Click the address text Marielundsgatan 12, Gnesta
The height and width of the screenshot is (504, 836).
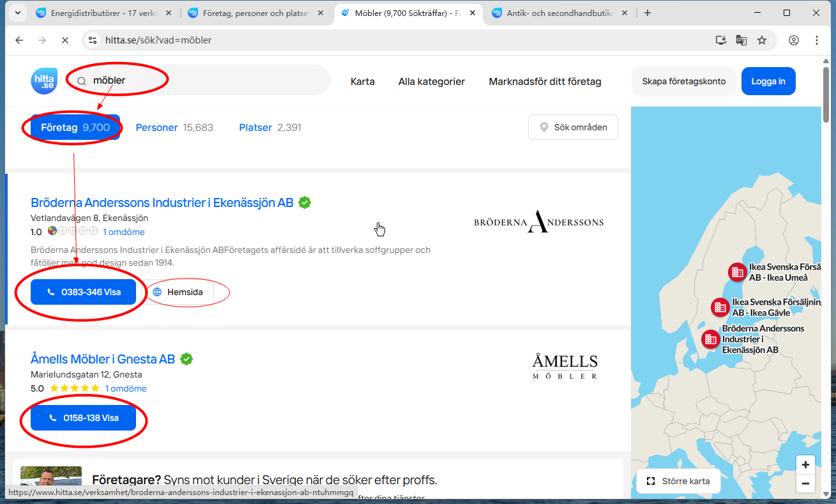click(x=86, y=374)
